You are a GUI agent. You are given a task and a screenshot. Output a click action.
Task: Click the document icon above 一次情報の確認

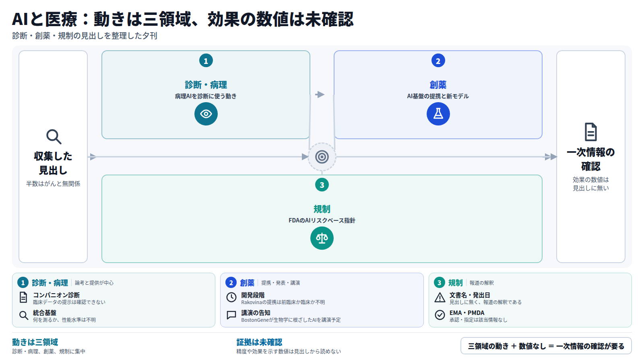point(590,132)
